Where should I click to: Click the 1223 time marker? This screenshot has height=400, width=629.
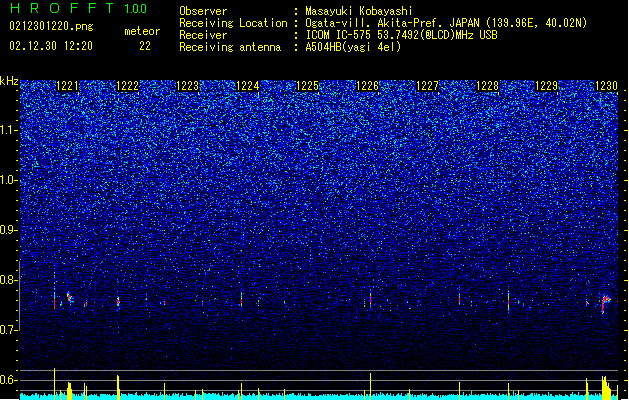[x=187, y=86]
